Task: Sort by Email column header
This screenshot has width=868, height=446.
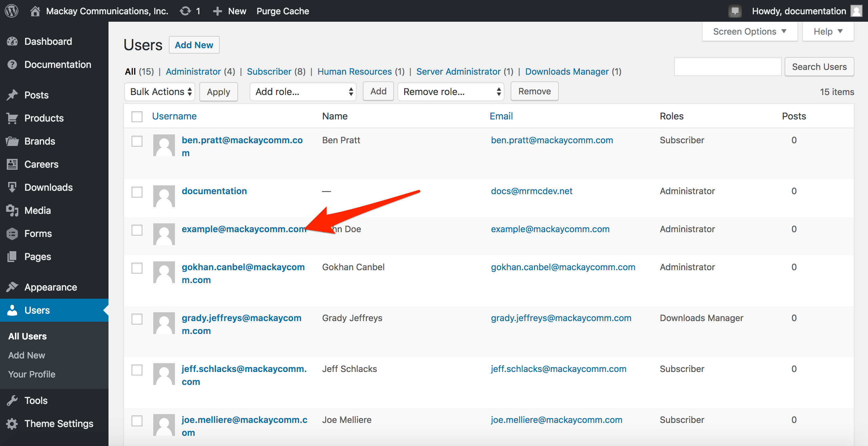Action: pyautogui.click(x=501, y=116)
